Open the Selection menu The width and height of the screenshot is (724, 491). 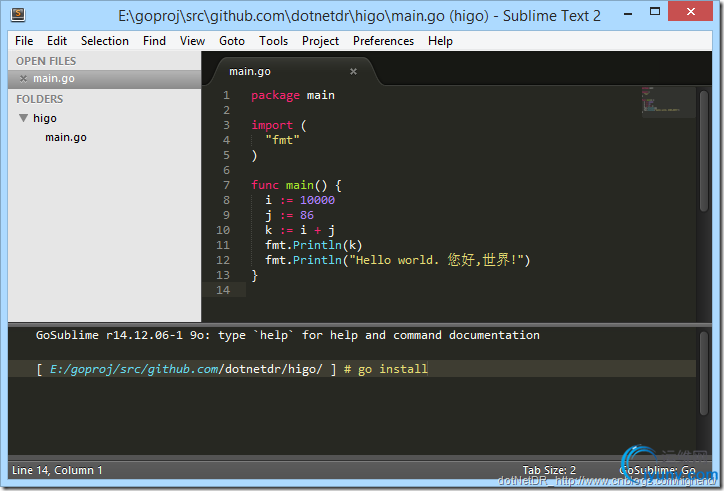pyautogui.click(x=105, y=41)
